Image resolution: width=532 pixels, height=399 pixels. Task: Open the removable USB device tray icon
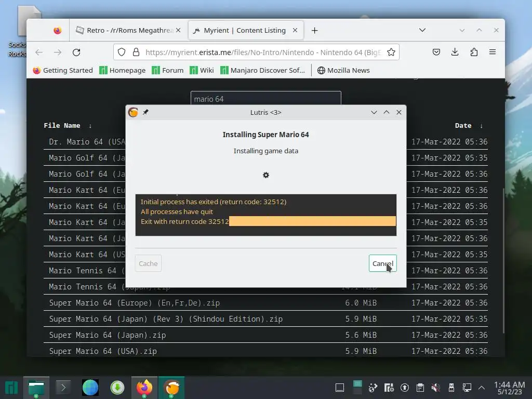point(451,388)
